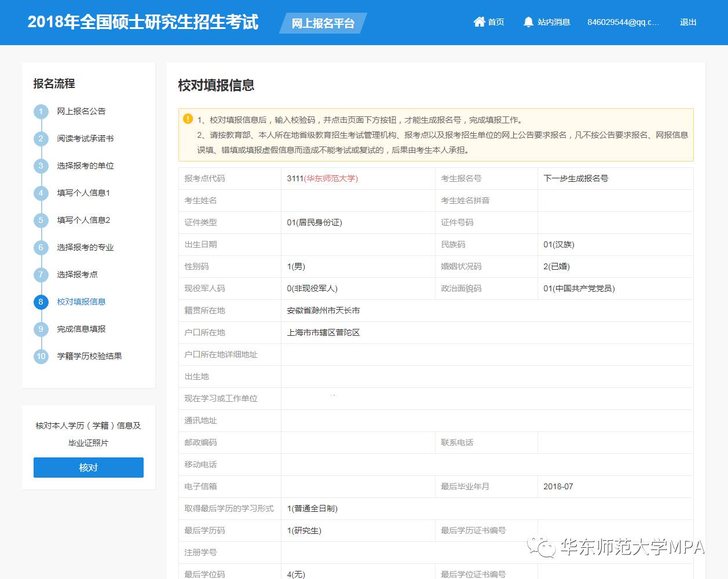Image resolution: width=728 pixels, height=579 pixels.
Task: Select step 3 circle for 选择报考的单位
Action: click(41, 166)
